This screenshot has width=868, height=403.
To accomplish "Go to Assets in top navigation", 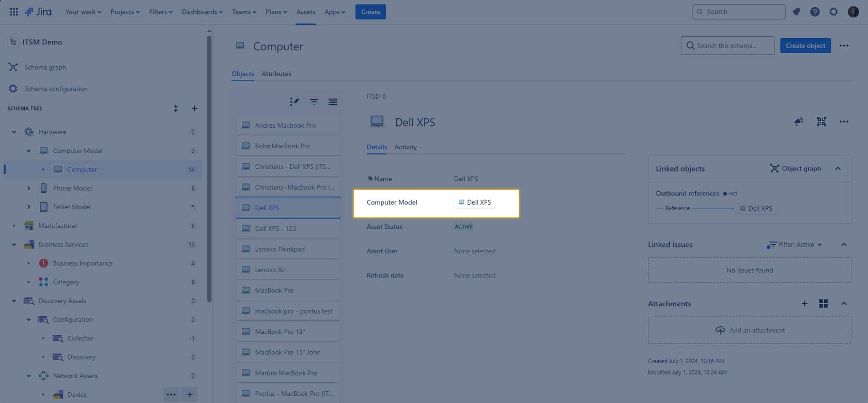I will tap(305, 11).
